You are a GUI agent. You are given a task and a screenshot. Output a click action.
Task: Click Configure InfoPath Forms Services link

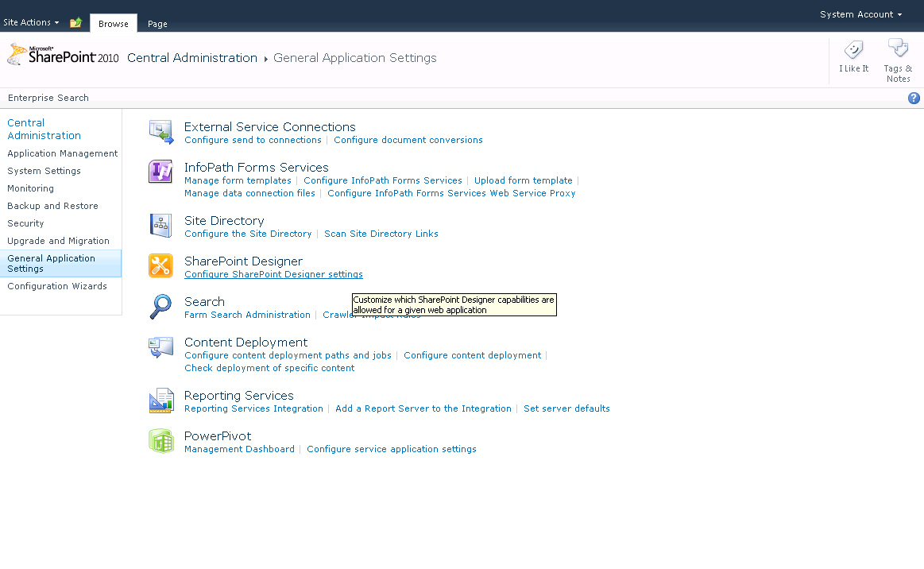point(382,180)
